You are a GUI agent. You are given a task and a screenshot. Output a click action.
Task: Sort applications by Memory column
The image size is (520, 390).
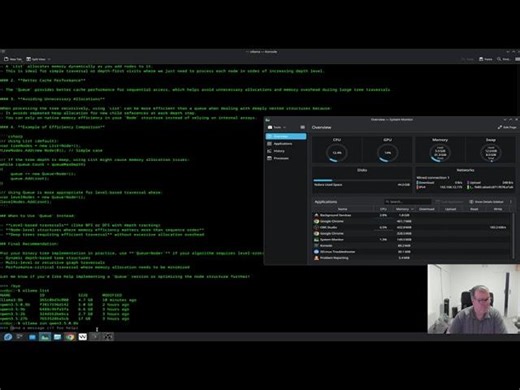[404, 209]
